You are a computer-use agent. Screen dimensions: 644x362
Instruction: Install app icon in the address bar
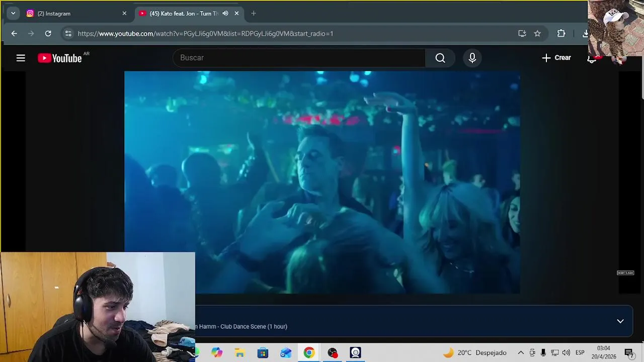click(522, 34)
